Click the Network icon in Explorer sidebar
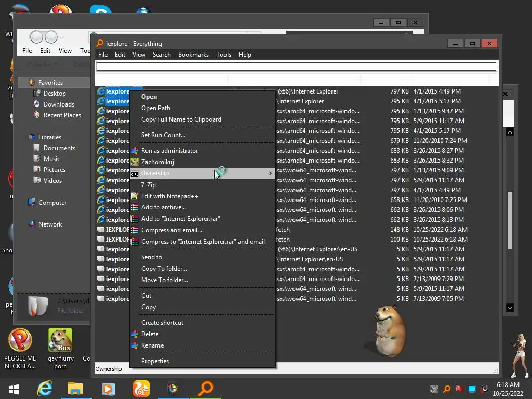 click(32, 224)
